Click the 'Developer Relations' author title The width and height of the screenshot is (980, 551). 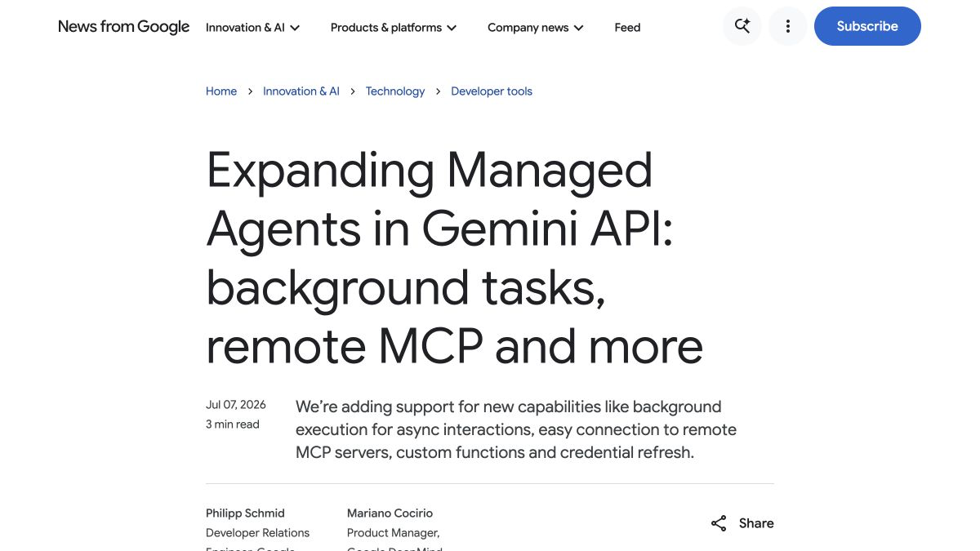(258, 533)
